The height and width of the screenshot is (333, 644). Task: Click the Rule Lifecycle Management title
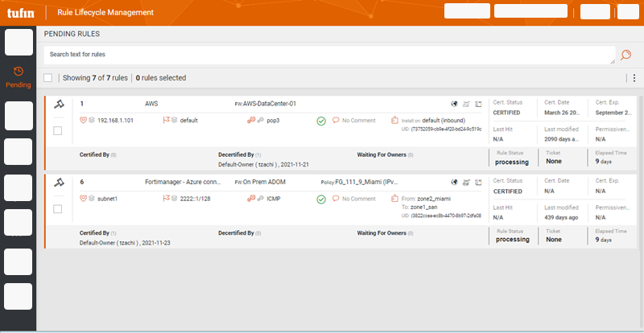(105, 12)
